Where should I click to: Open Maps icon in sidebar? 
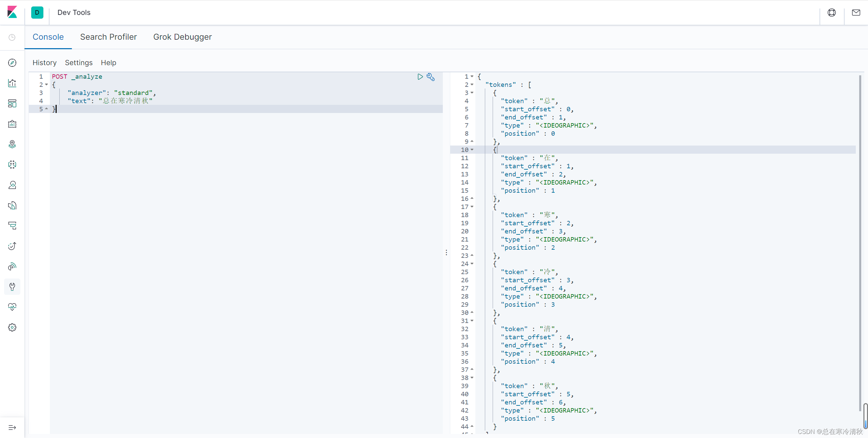point(12,144)
